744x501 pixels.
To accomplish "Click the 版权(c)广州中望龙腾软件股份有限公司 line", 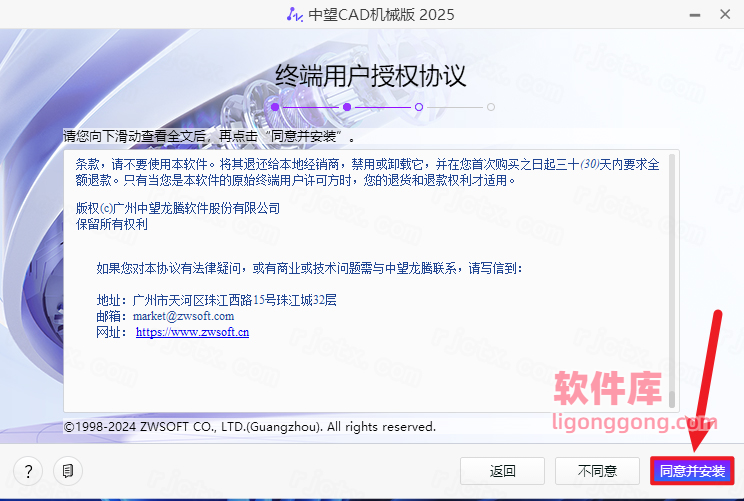I will [x=178, y=208].
